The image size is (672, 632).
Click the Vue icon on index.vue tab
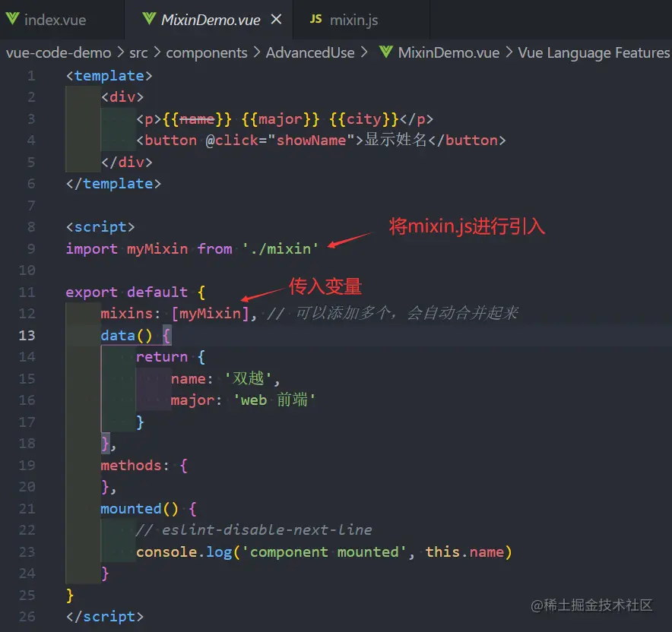pos(12,18)
